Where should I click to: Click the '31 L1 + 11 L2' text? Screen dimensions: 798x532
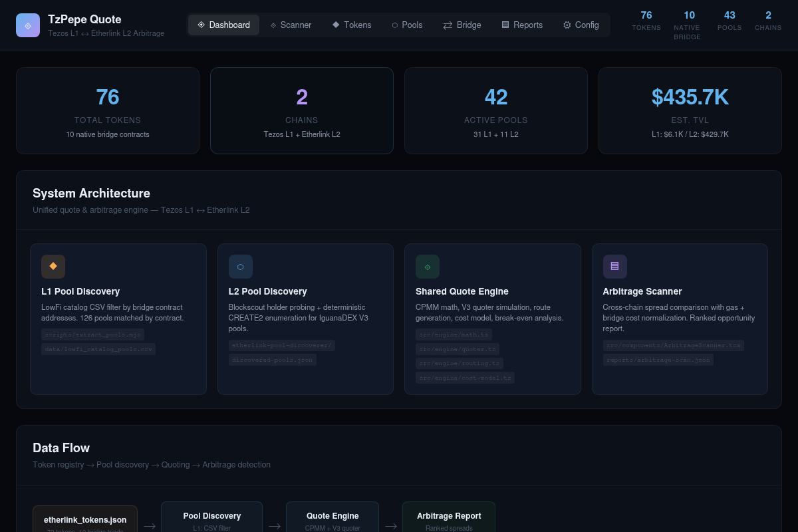tap(496, 134)
